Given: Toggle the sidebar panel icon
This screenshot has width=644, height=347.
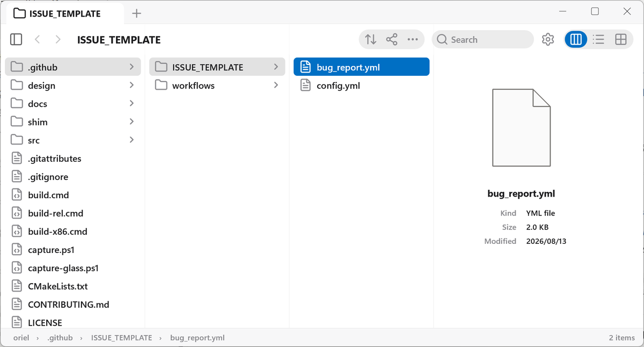Looking at the screenshot, I should click(x=16, y=39).
